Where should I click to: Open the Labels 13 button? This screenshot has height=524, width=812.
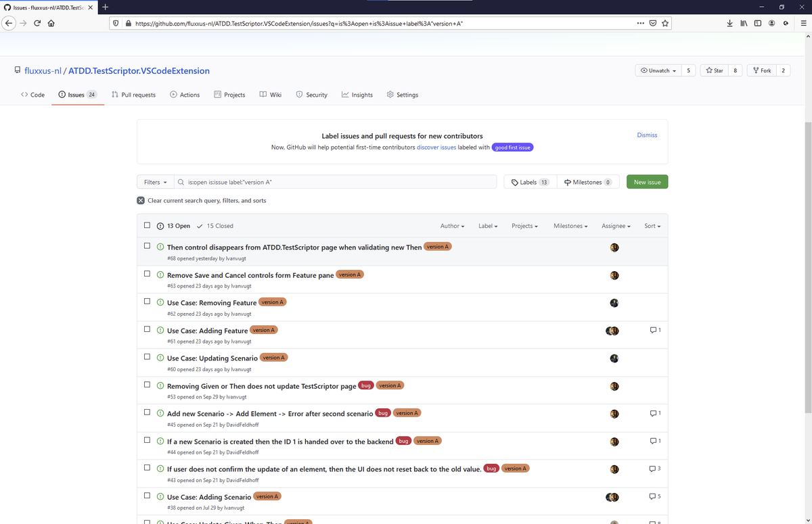click(x=530, y=182)
